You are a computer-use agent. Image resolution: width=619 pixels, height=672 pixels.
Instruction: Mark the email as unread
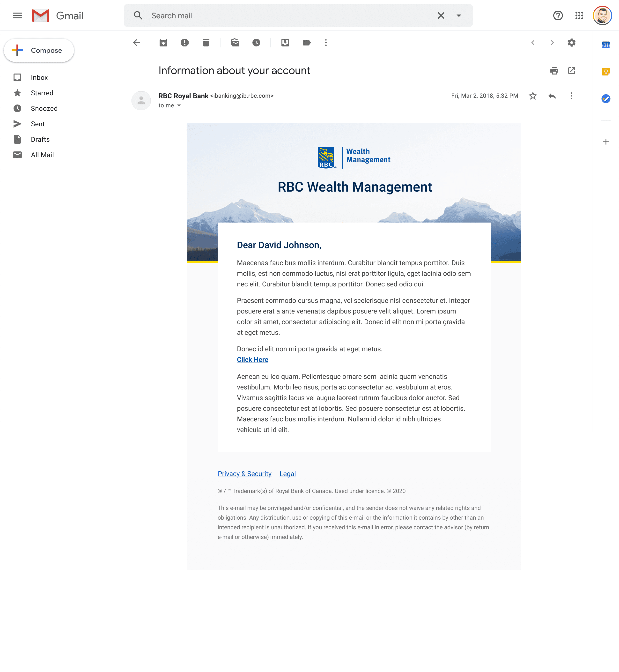[235, 43]
